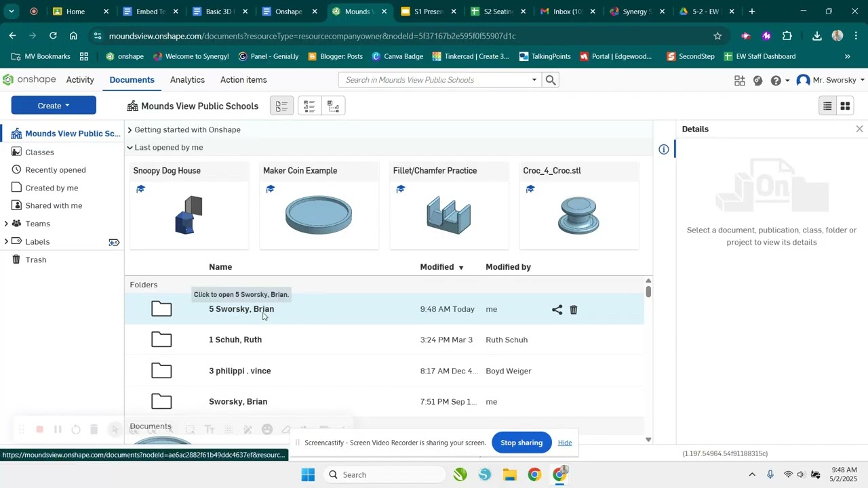868x488 pixels.
Task: Toggle the details info panel icon
Action: [664, 149]
